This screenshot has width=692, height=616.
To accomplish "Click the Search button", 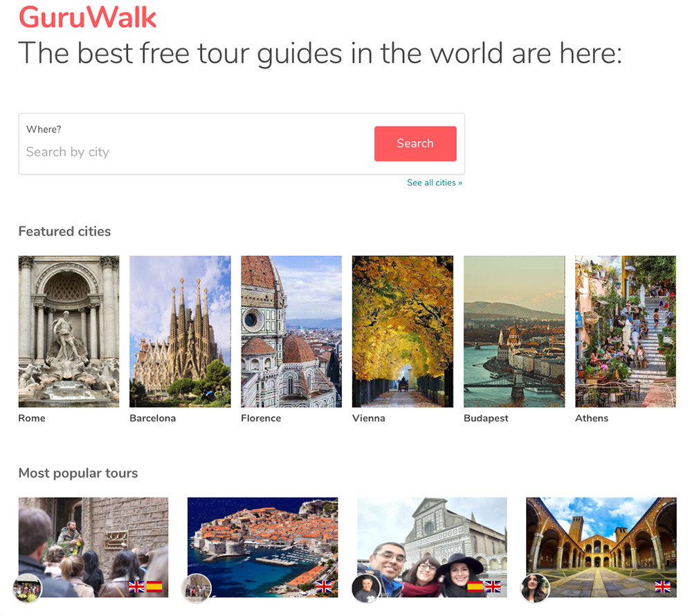I will click(415, 143).
